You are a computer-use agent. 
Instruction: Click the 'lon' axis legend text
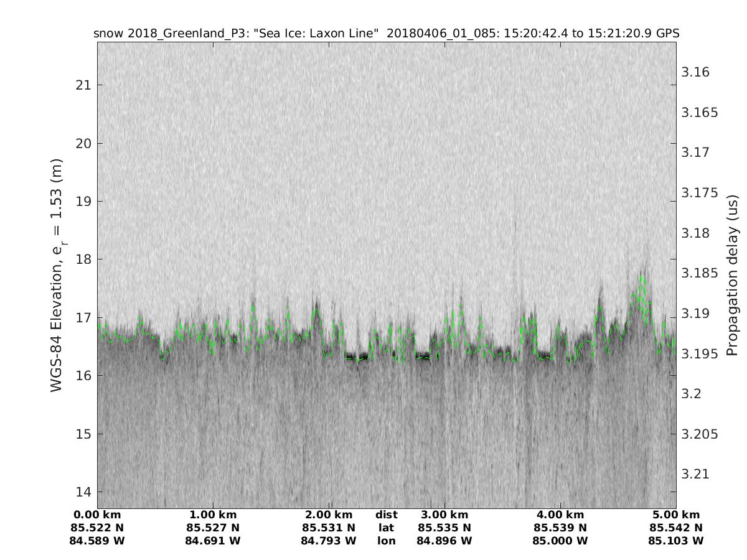386,541
